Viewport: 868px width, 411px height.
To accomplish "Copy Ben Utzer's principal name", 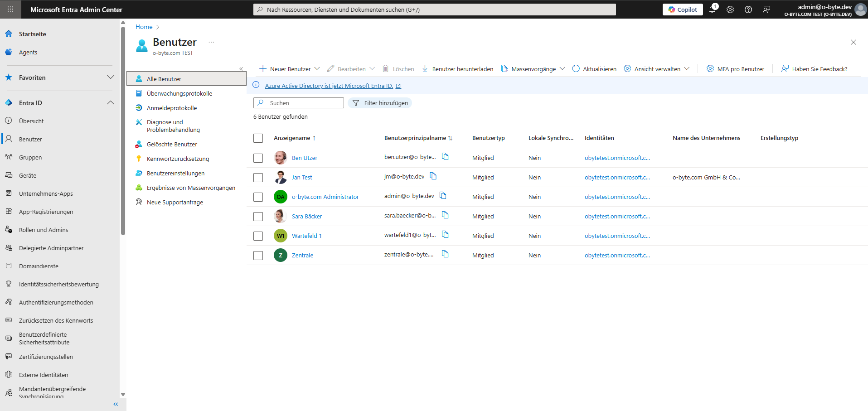I will tap(445, 157).
